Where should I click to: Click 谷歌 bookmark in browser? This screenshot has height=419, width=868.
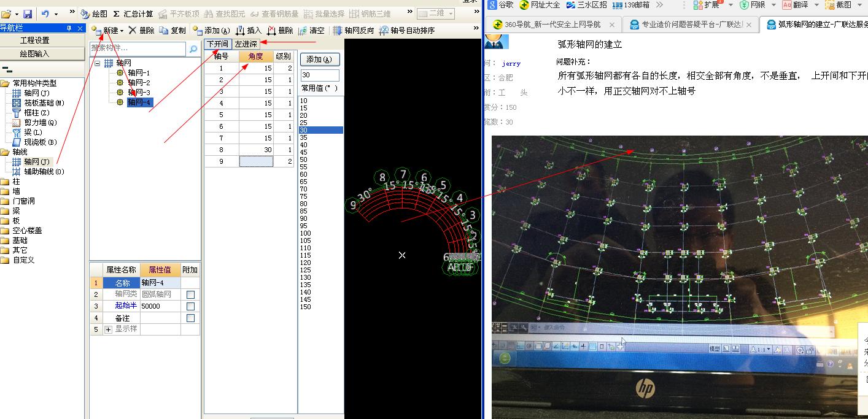coord(502,5)
